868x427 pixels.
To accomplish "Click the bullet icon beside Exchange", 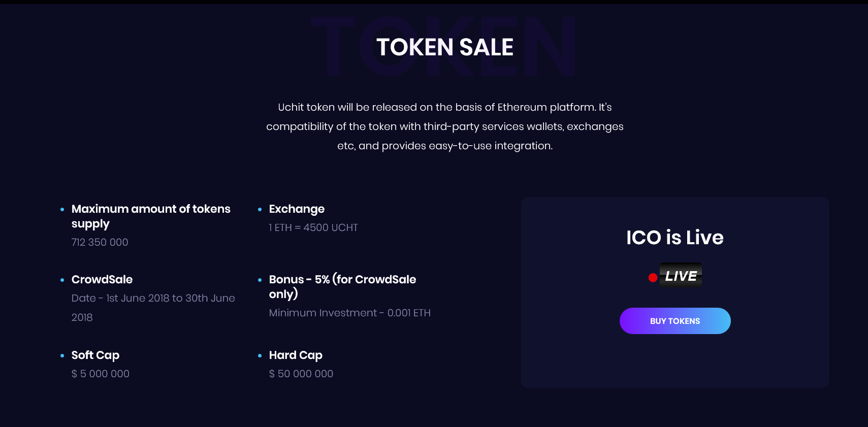I will pos(260,209).
